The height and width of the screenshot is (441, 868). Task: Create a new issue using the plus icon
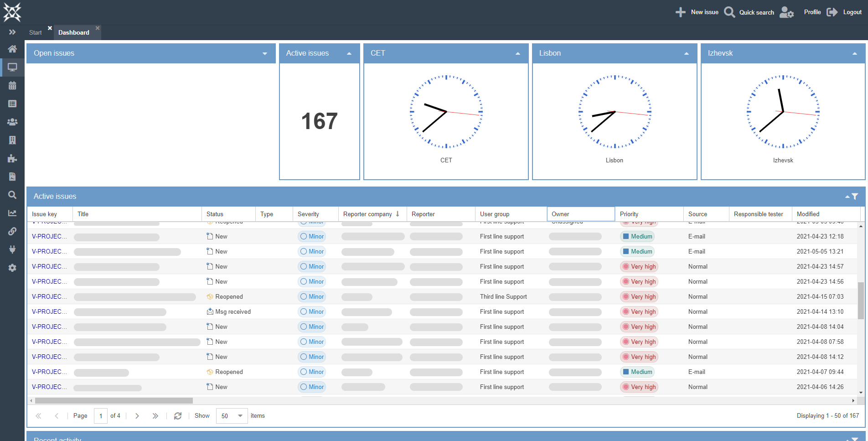pyautogui.click(x=680, y=12)
